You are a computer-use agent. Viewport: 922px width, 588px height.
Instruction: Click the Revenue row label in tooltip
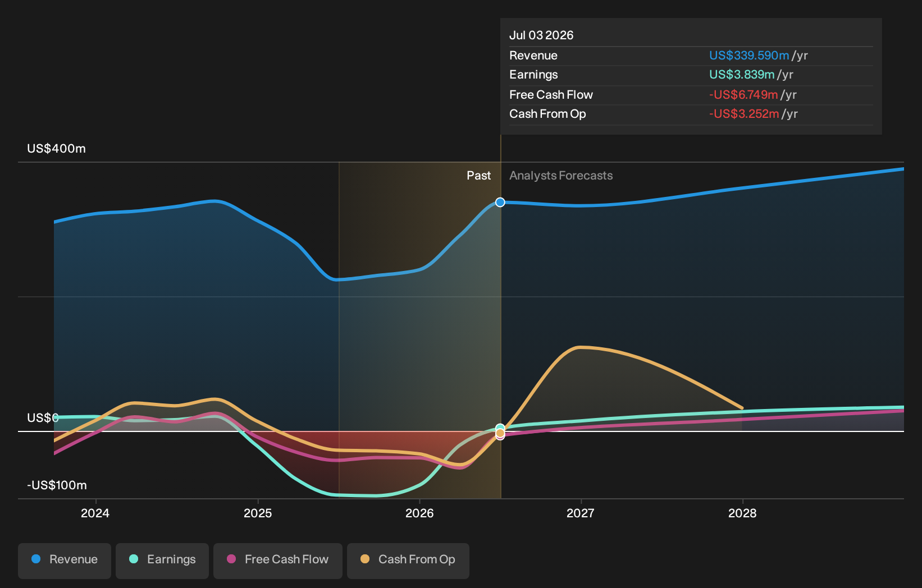(533, 56)
